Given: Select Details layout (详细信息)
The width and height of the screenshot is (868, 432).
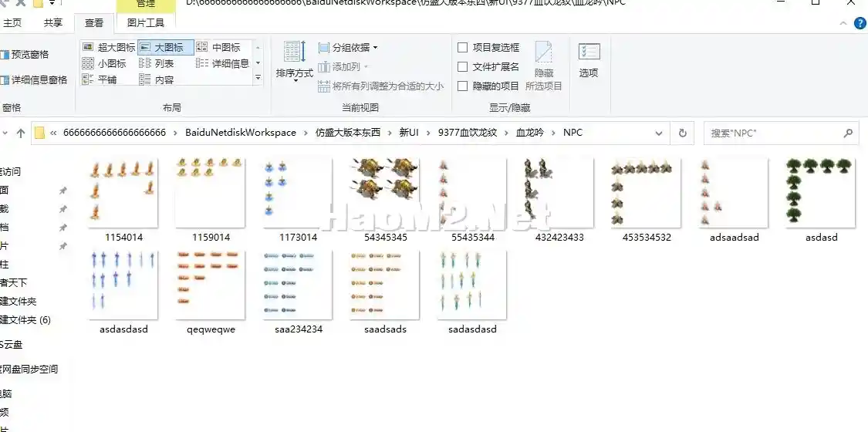Looking at the screenshot, I should click(223, 63).
